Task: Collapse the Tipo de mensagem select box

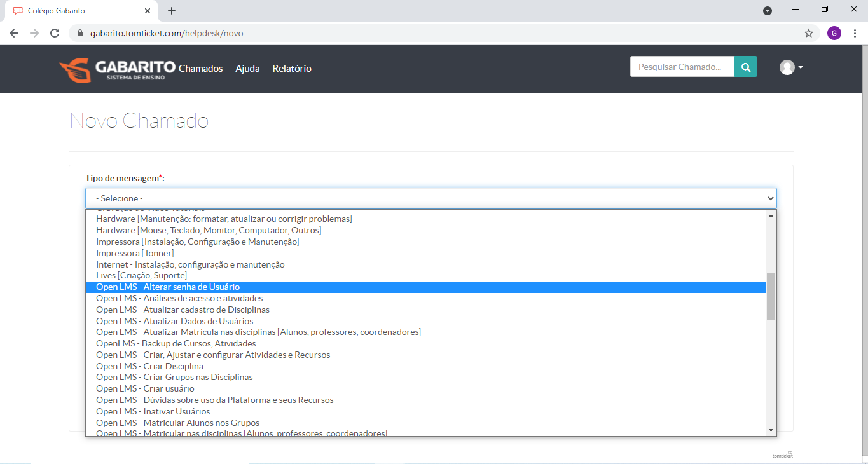Action: tap(431, 198)
